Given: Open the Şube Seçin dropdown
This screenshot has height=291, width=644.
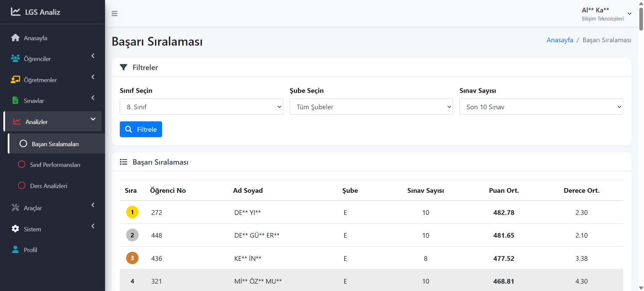Looking at the screenshot, I should [371, 107].
